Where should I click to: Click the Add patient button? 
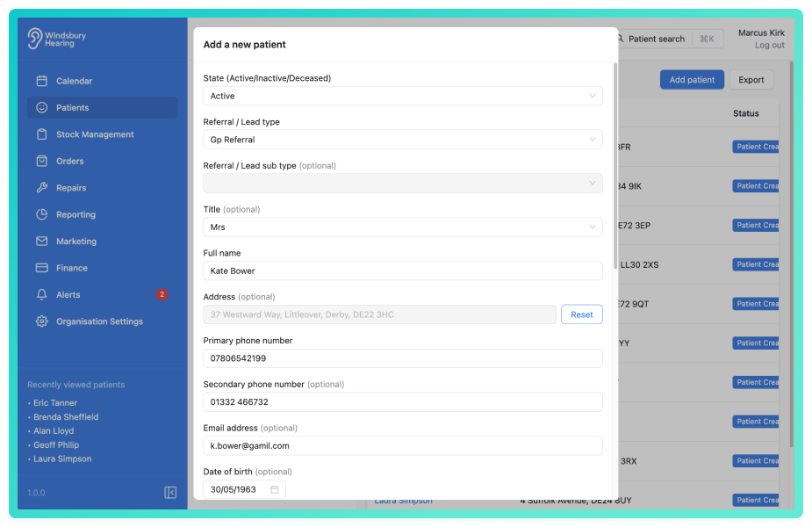[692, 80]
